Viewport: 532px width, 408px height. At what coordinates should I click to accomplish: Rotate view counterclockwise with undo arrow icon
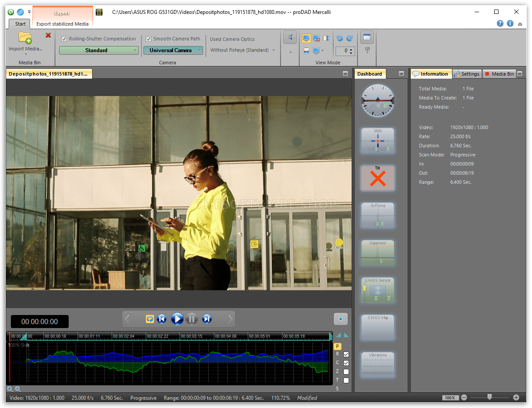340,38
